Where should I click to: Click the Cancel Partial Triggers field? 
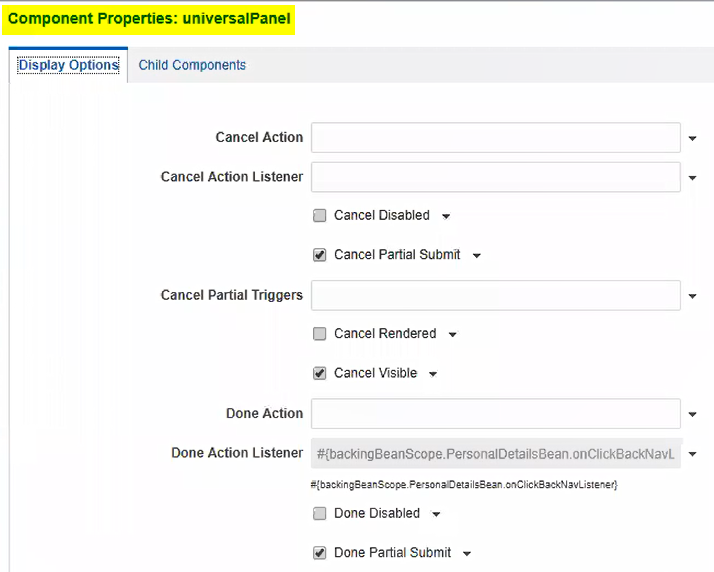[495, 295]
